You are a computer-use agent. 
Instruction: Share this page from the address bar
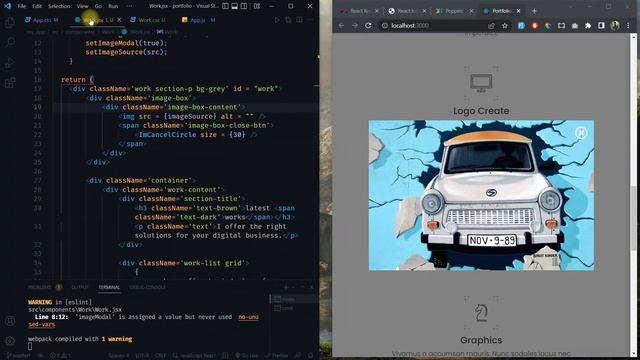491,25
